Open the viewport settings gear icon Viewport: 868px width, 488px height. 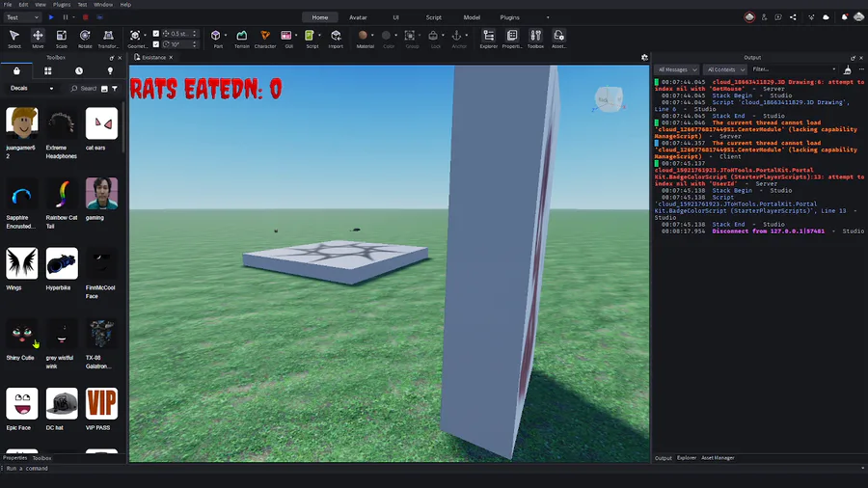644,57
